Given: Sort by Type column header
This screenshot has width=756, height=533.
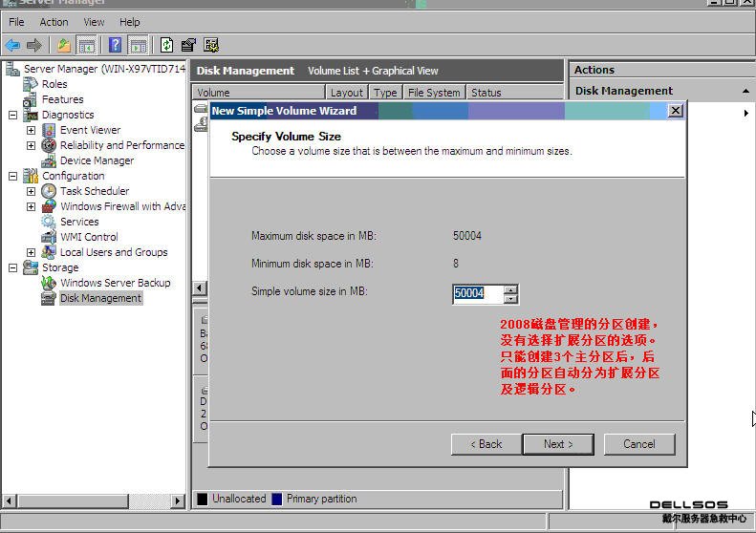Looking at the screenshot, I should coord(385,93).
